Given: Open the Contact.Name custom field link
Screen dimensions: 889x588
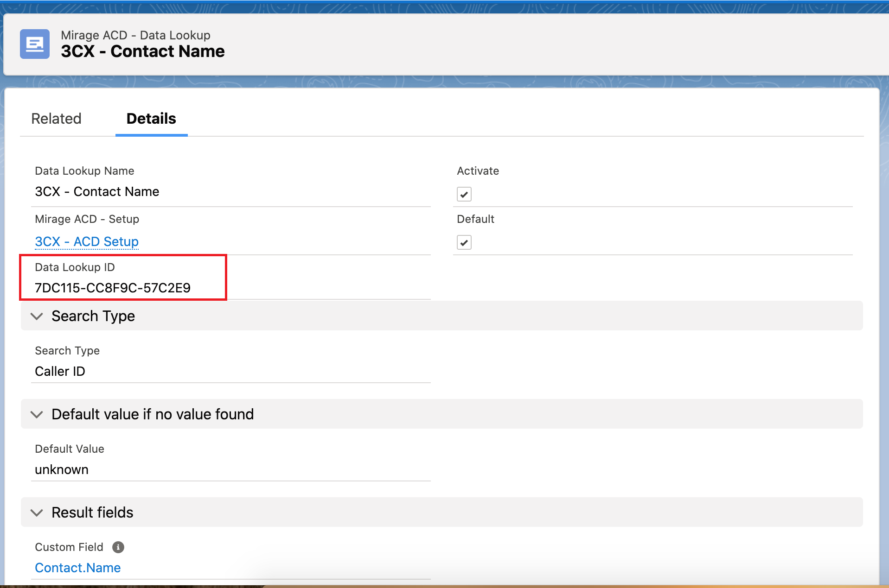Looking at the screenshot, I should [x=78, y=568].
